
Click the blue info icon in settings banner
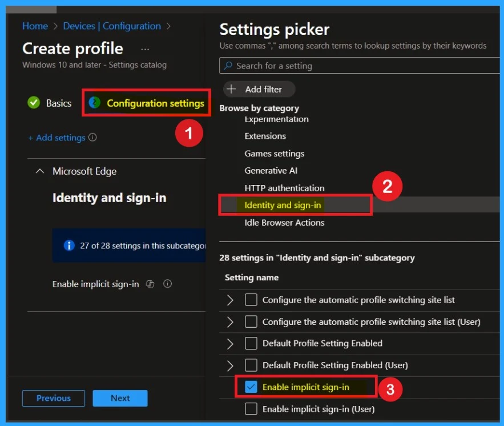[x=69, y=246]
